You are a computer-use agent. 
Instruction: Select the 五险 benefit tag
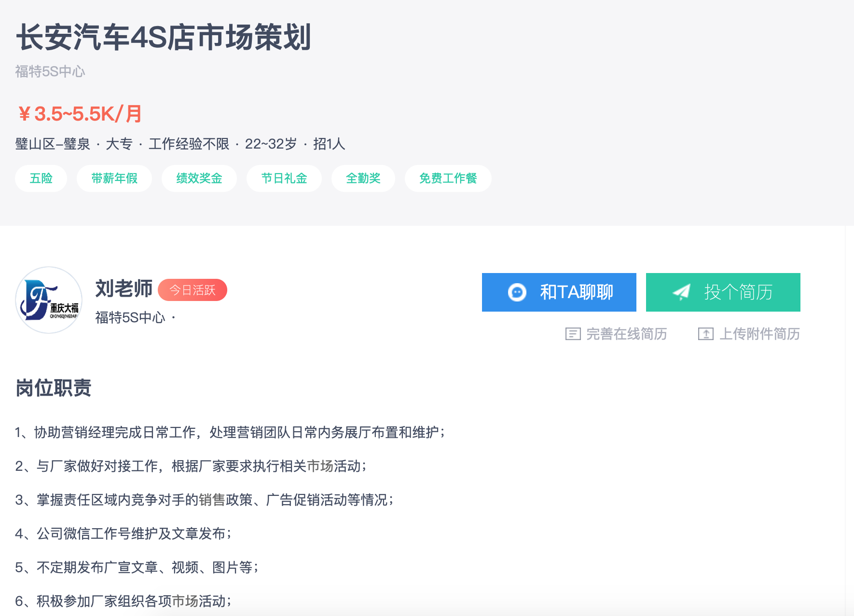(41, 178)
